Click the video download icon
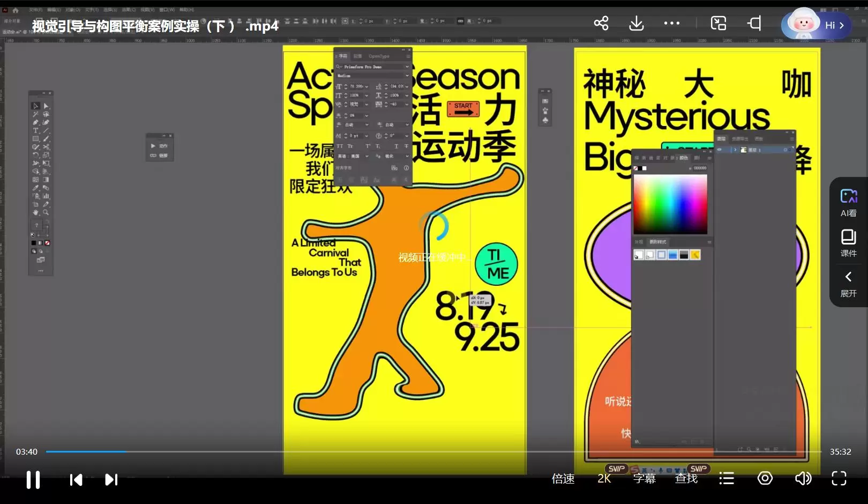This screenshot has width=868, height=504. point(637,23)
